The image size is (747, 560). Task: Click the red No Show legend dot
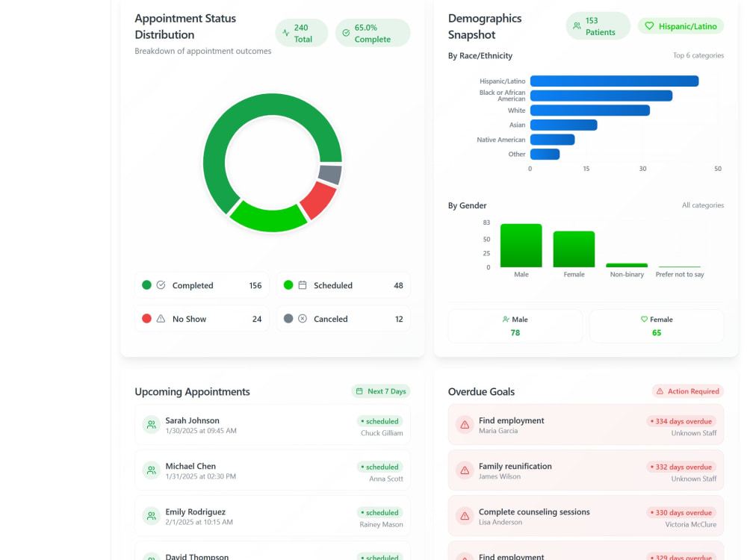[x=146, y=319]
